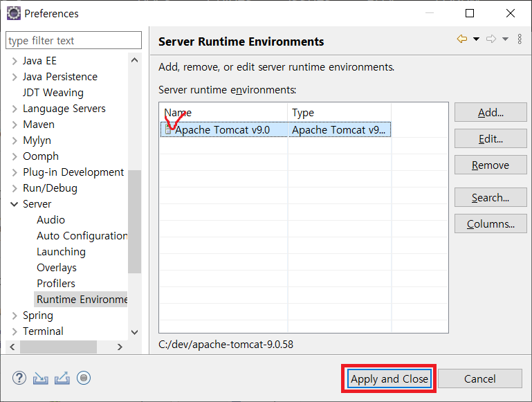Open the three-dot view menu icon
532x402 pixels.
(x=520, y=39)
